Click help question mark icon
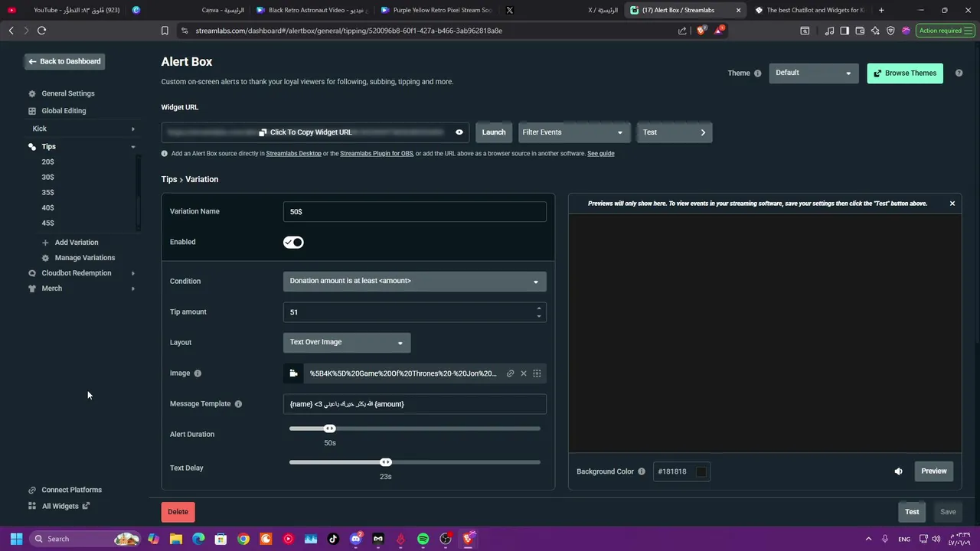 [959, 73]
